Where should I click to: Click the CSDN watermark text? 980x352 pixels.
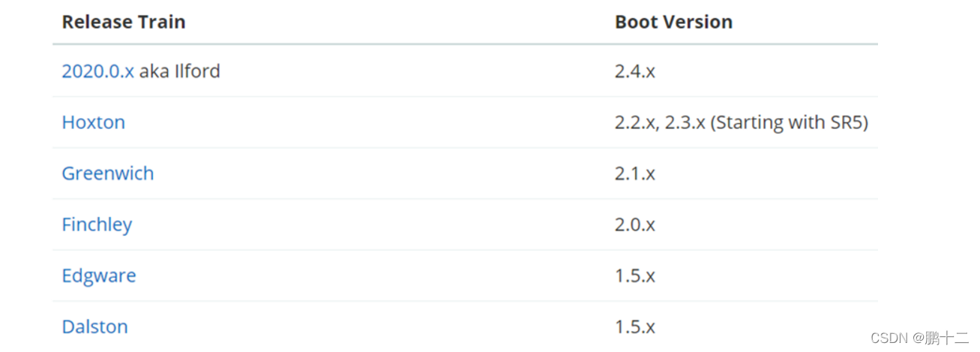[x=890, y=338]
